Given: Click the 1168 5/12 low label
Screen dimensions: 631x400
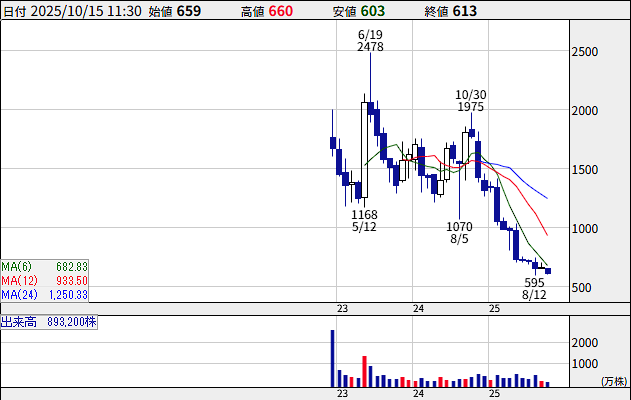Looking at the screenshot, I should tap(364, 221).
